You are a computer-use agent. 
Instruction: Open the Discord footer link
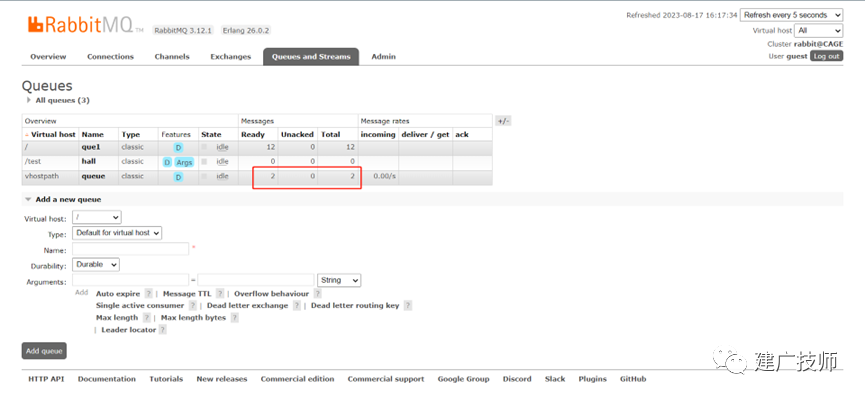coord(517,379)
